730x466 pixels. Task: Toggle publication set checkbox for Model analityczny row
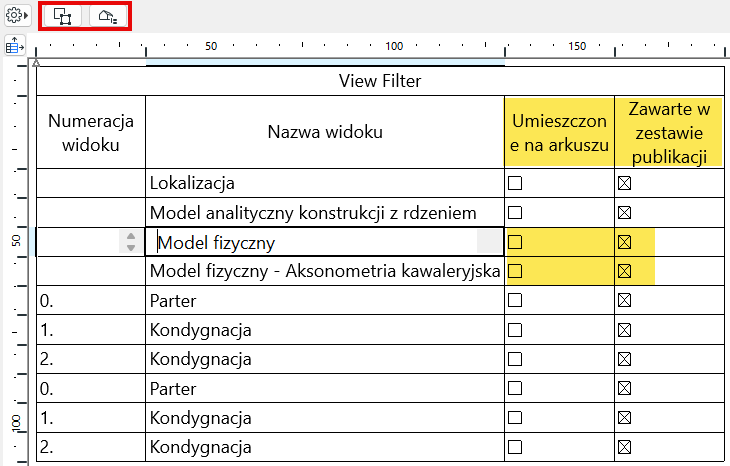(624, 213)
